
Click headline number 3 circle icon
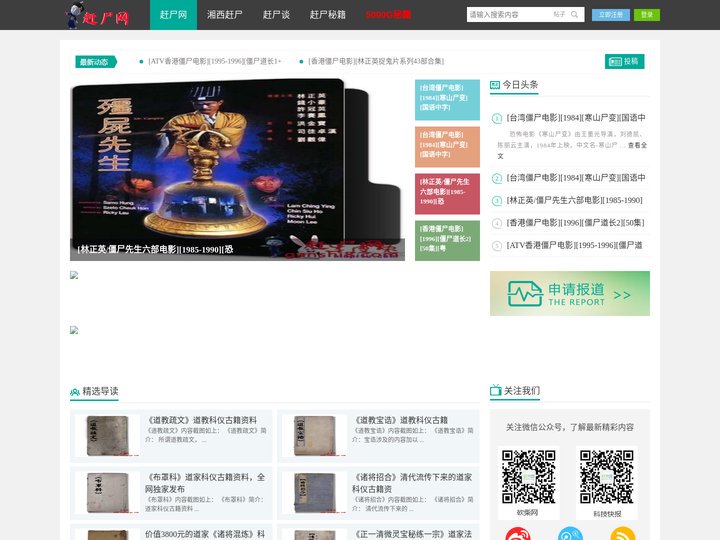(497, 201)
